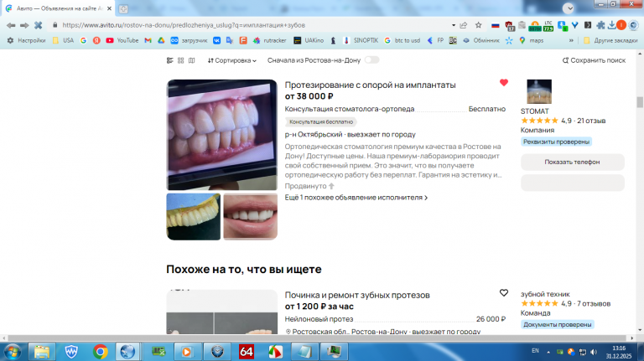Open the Bitcoin price ticker extension
This screenshot has width=644, height=361.
535,26
